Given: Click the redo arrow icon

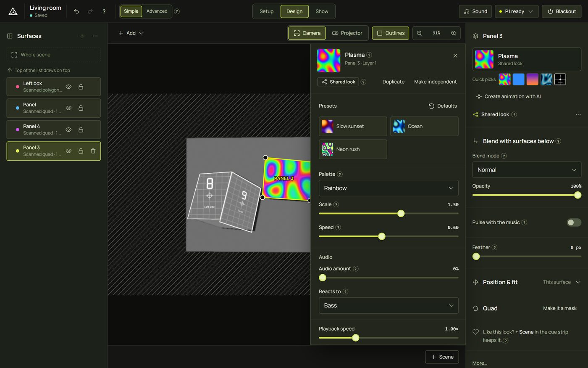Looking at the screenshot, I should pyautogui.click(x=90, y=11).
